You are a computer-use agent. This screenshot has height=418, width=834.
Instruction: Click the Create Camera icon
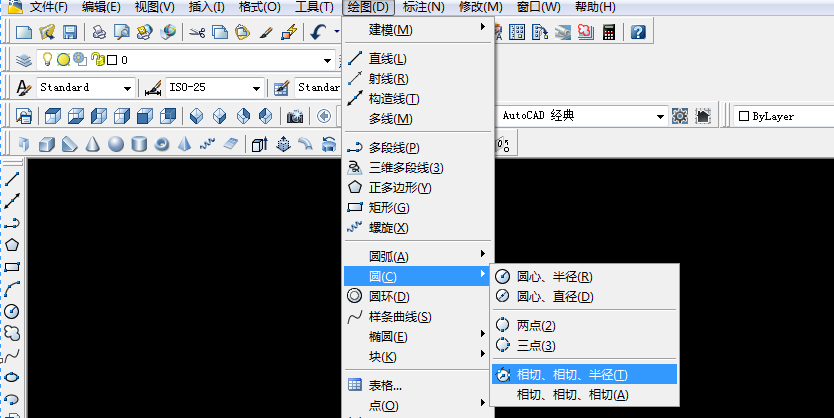tap(295, 116)
